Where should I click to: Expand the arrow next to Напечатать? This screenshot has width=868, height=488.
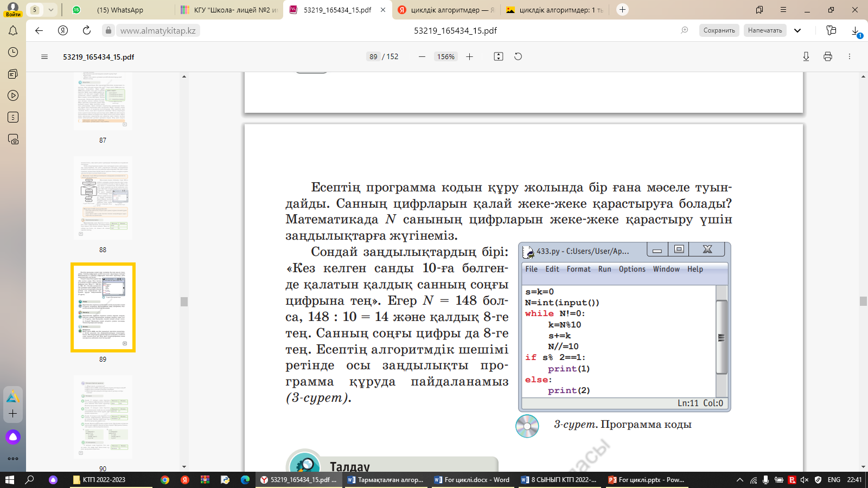coord(797,30)
